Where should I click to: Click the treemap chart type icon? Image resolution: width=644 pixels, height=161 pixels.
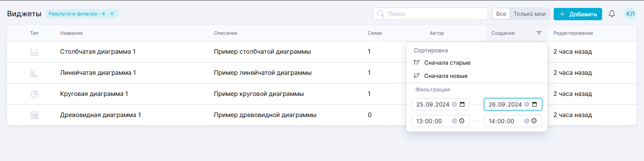coord(34,115)
